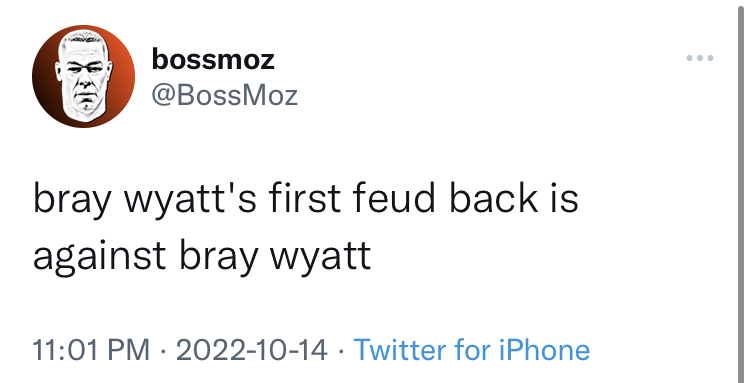This screenshot has width=750, height=383.
Task: Click the bossmoz profile avatar
Action: click(x=84, y=77)
